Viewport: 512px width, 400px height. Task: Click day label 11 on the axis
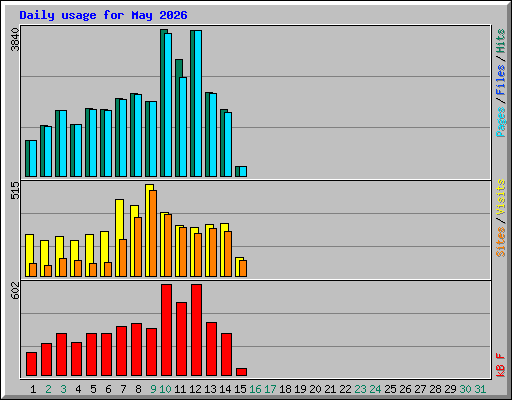click(180, 389)
